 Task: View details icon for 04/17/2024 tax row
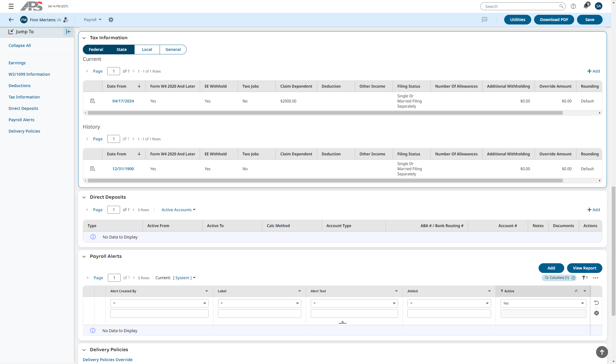coord(92,101)
